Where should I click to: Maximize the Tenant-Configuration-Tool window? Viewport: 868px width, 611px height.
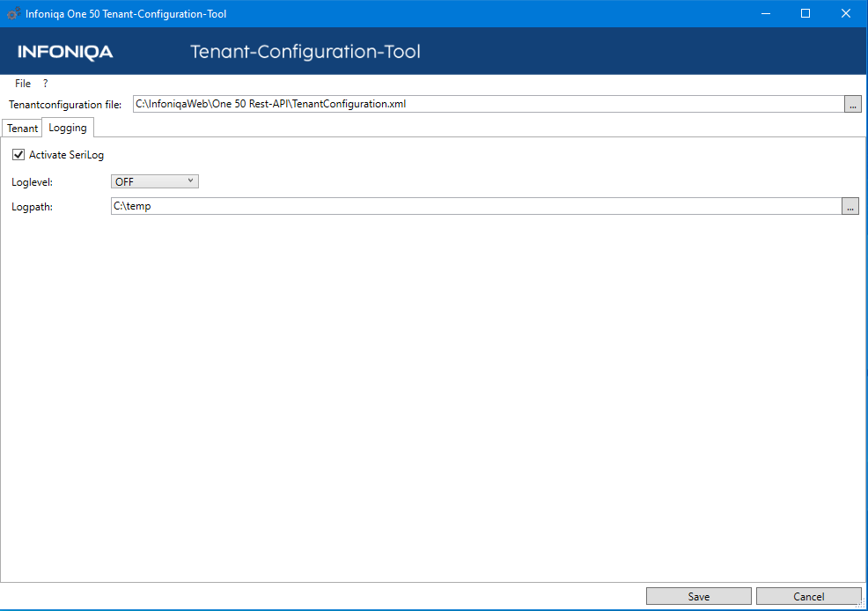pyautogui.click(x=805, y=13)
